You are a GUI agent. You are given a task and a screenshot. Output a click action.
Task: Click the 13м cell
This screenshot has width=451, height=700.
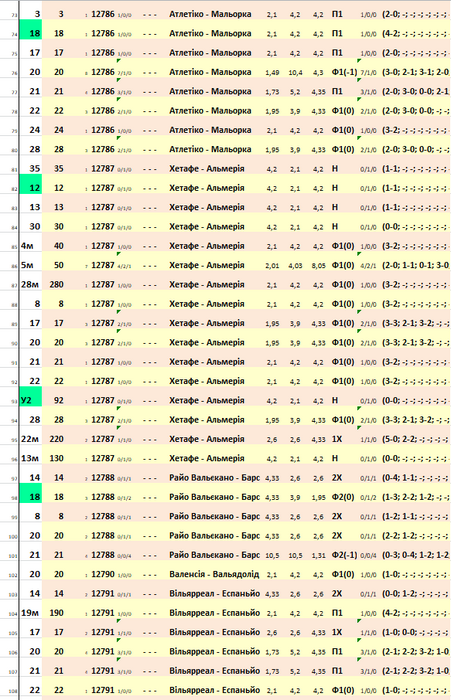(x=30, y=458)
